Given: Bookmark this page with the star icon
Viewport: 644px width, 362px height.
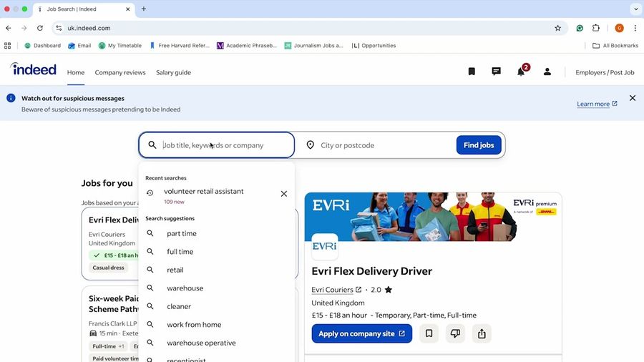Looking at the screenshot, I should click(x=557, y=28).
